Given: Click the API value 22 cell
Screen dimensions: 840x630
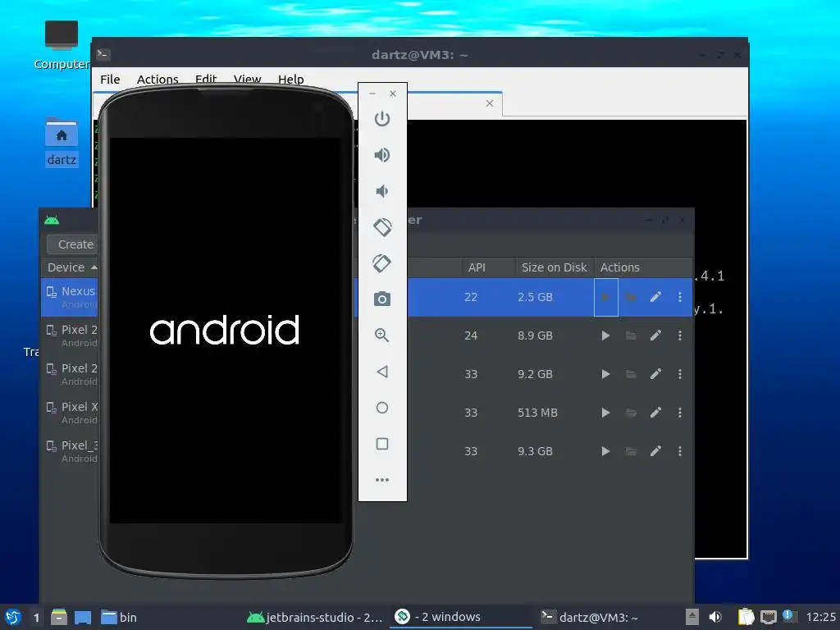Looking at the screenshot, I should tap(470, 297).
